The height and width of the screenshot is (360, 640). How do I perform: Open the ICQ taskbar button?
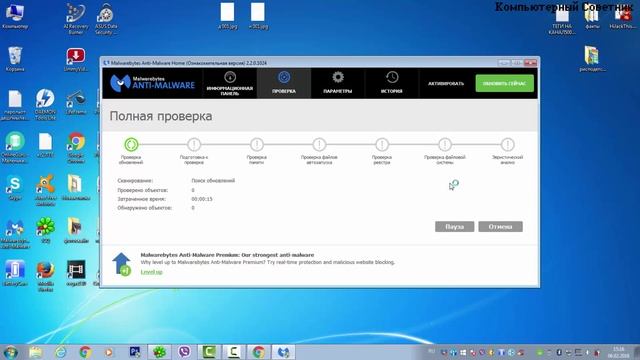click(x=159, y=351)
